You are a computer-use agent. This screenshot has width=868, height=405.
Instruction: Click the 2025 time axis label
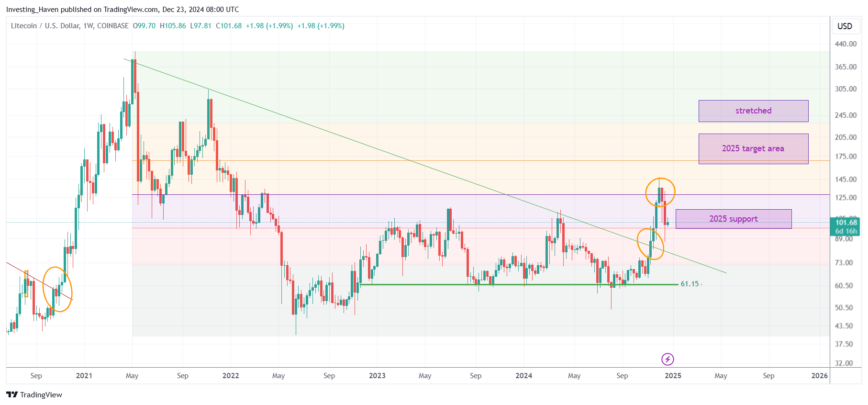pyautogui.click(x=673, y=376)
